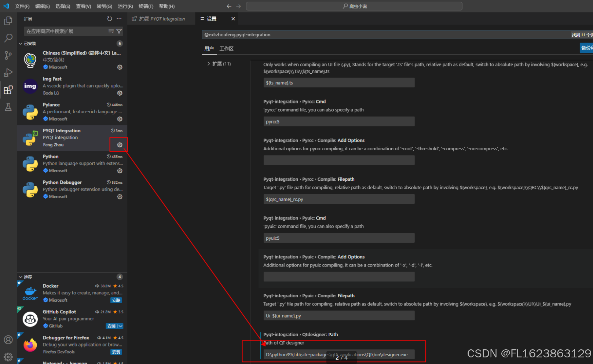Open the 终端(T) menu

[x=146, y=6]
